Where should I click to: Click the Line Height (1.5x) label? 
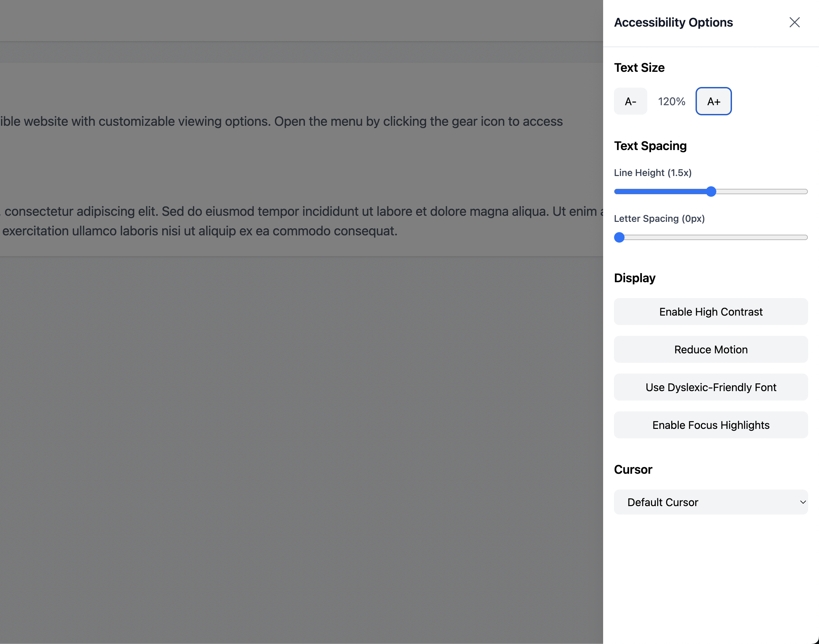(x=653, y=173)
